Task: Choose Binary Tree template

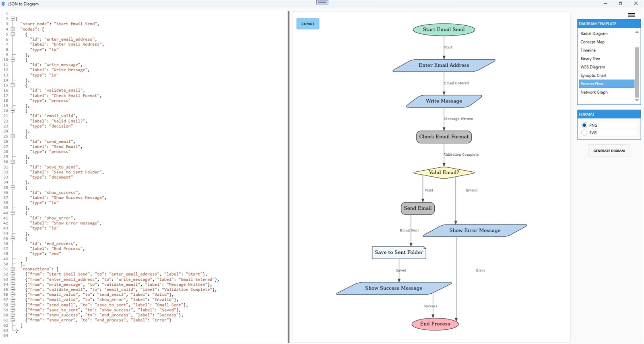Action: (x=606, y=59)
